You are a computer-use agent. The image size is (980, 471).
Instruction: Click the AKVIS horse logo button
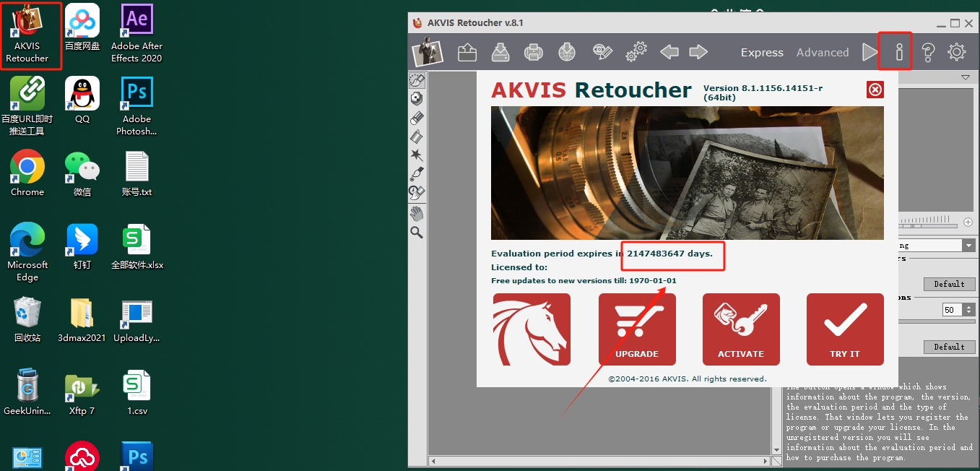pyautogui.click(x=532, y=329)
